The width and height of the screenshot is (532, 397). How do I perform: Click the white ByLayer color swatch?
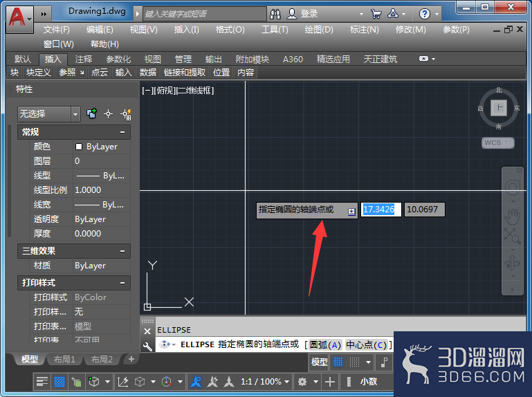tap(79, 147)
